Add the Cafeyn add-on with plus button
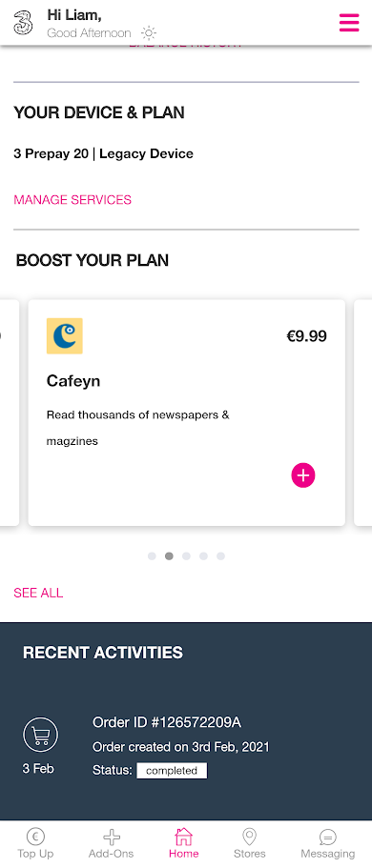 303,474
